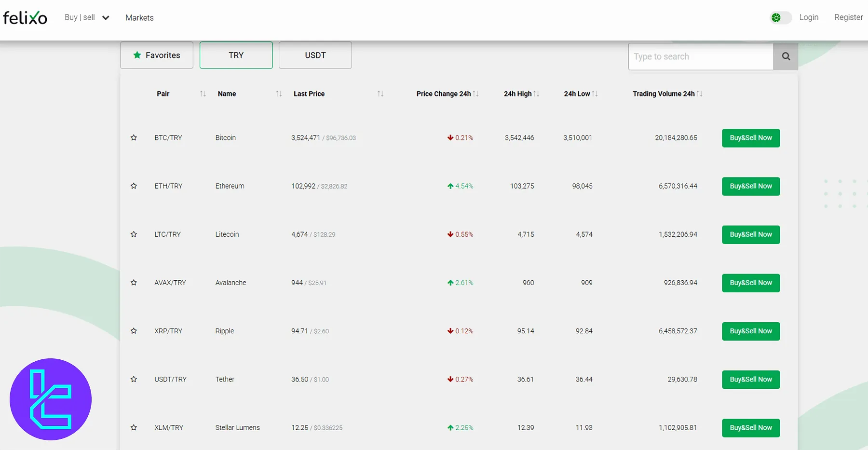Favorite the BTC/TRY pair star

click(x=134, y=138)
